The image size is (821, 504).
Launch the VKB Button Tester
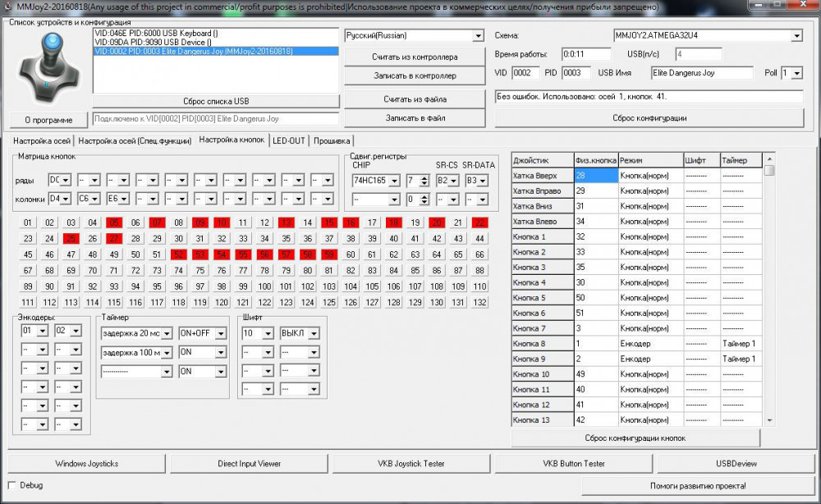coord(573,464)
